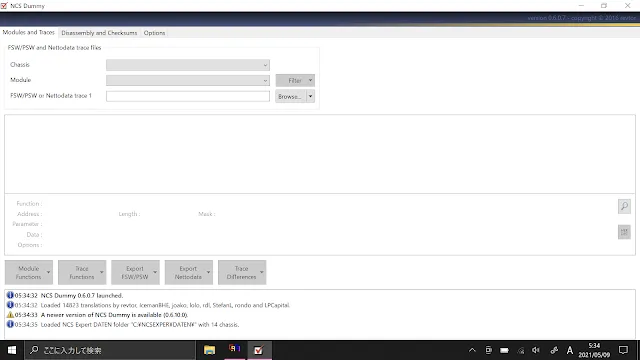Expand the Module dropdown

[265, 80]
